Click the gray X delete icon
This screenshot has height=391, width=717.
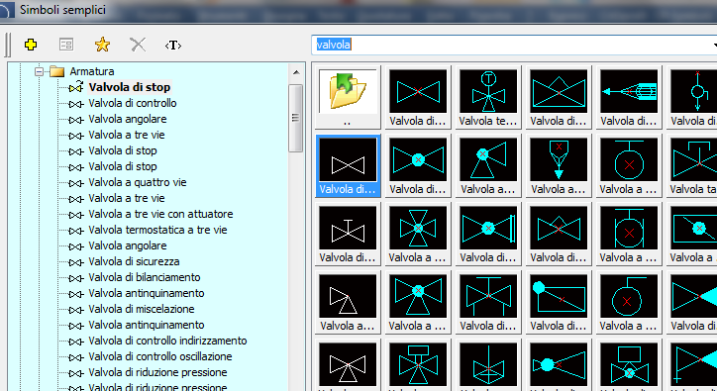click(138, 45)
